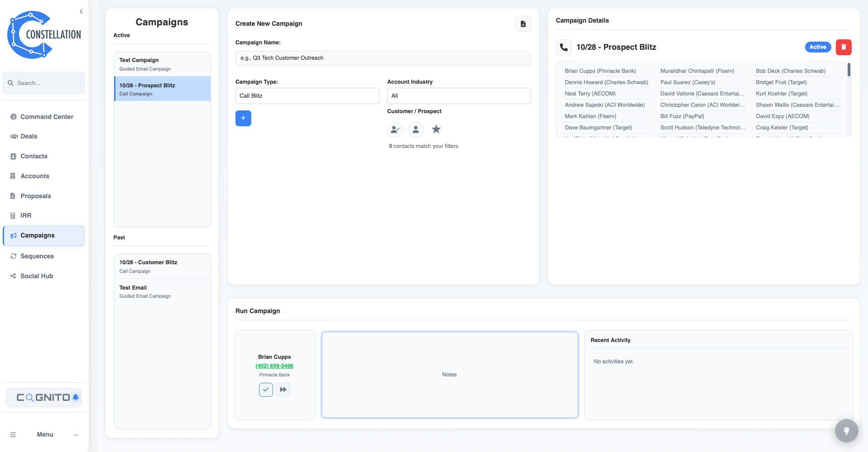Click the lightbulb help icon
This screenshot has height=452, width=868.
pos(846,430)
